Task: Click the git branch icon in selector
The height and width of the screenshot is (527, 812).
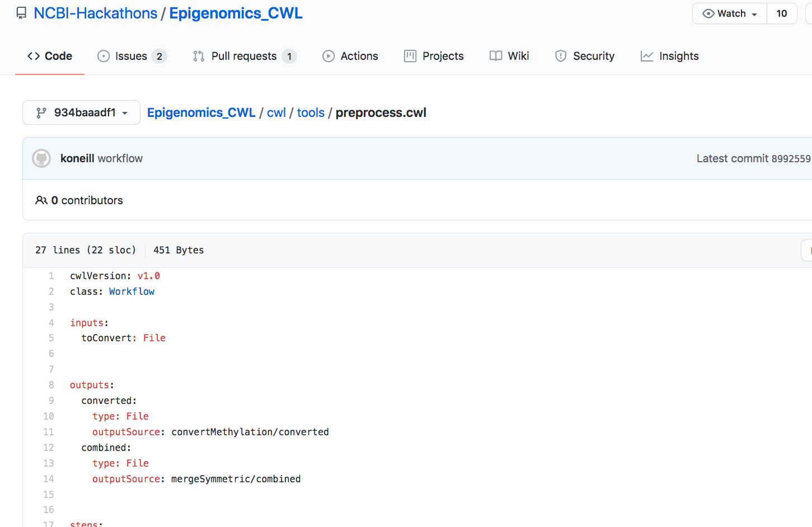Action: 41,113
